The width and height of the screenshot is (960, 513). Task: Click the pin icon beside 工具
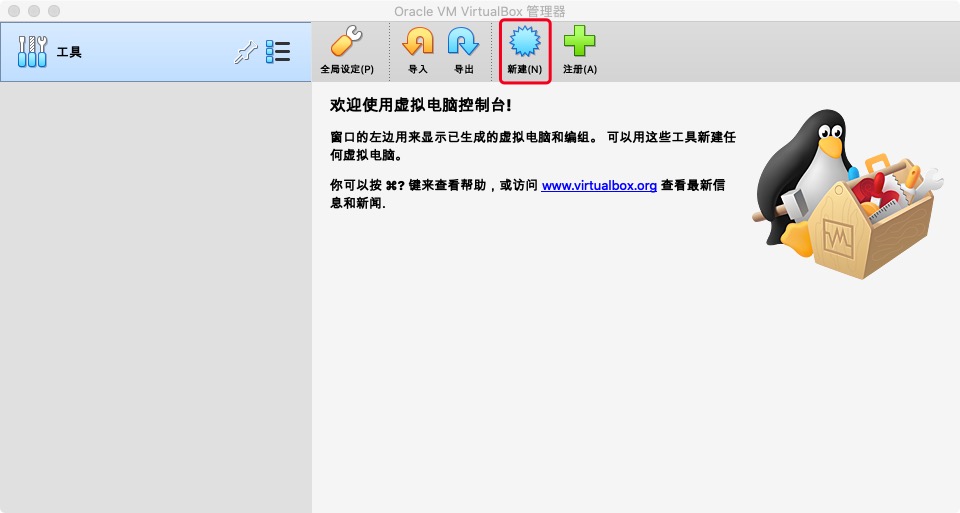pos(246,52)
